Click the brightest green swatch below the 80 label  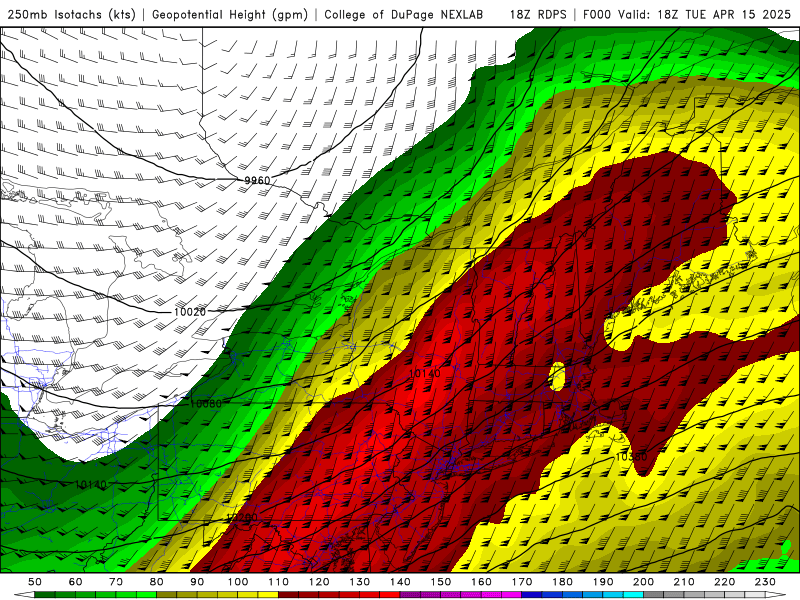pyautogui.click(x=146, y=594)
